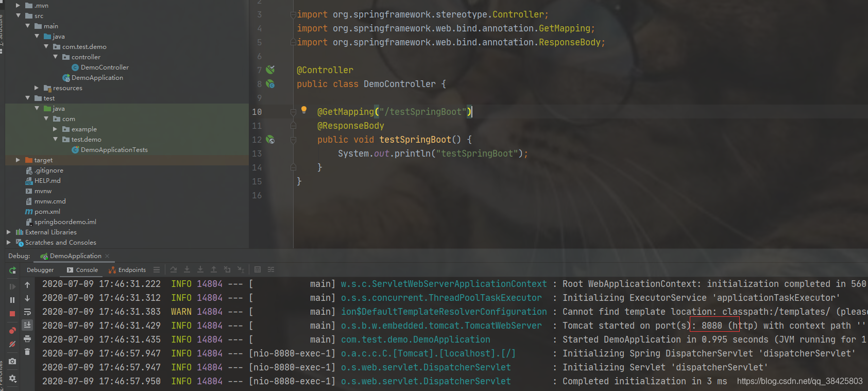Screen dimensions: 868x391
Task: Click the @ResponseBody annotation text
Action: coord(351,126)
